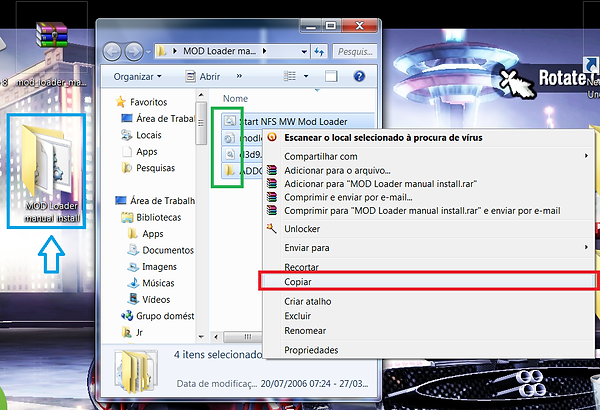Viewport: 600px width, 410px height.
Task: Sort files by the Nome column header
Action: tap(235, 98)
